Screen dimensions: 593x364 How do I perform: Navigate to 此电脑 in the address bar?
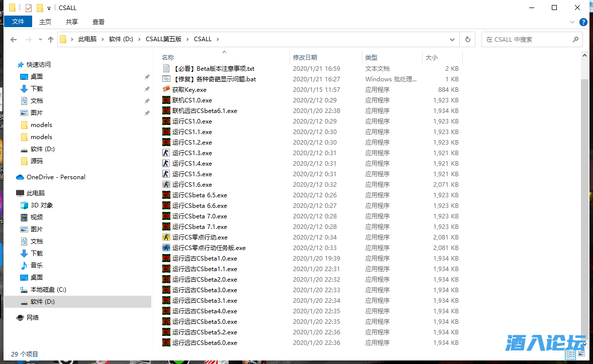click(87, 39)
